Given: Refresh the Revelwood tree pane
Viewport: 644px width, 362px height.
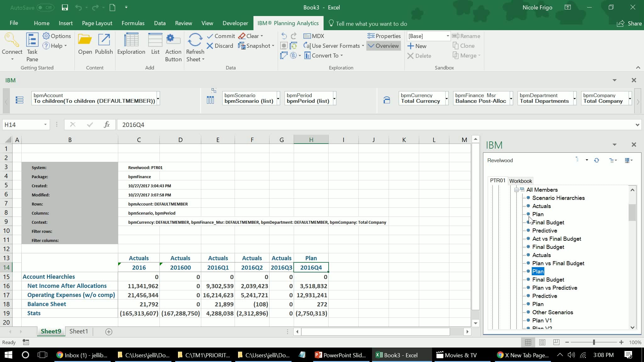Looking at the screenshot, I should coord(597,160).
